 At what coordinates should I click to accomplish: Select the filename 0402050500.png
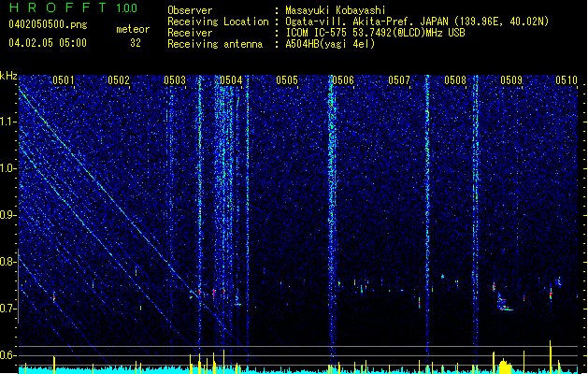[48, 24]
